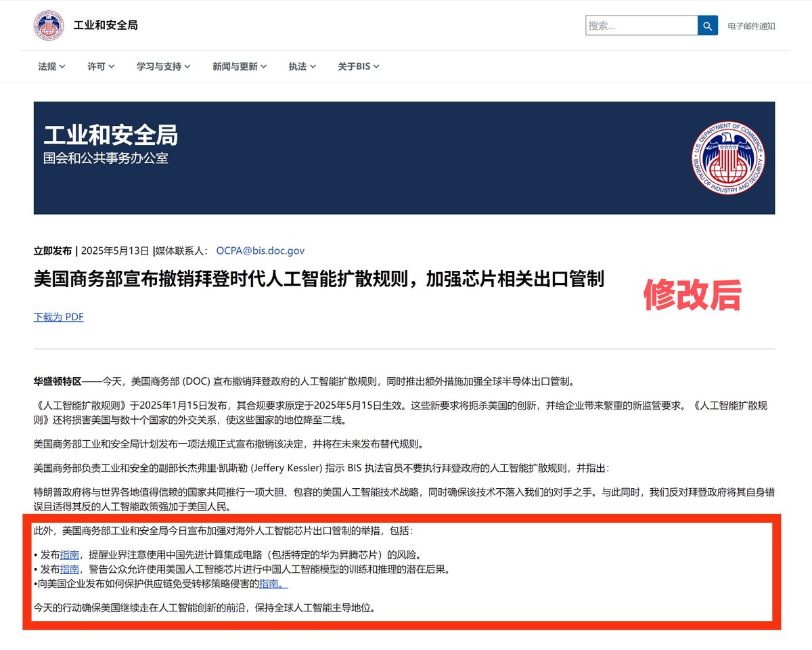The height and width of the screenshot is (650, 812).
Task: Open 指南 link about Huawei Ascend chips
Action: [x=70, y=555]
